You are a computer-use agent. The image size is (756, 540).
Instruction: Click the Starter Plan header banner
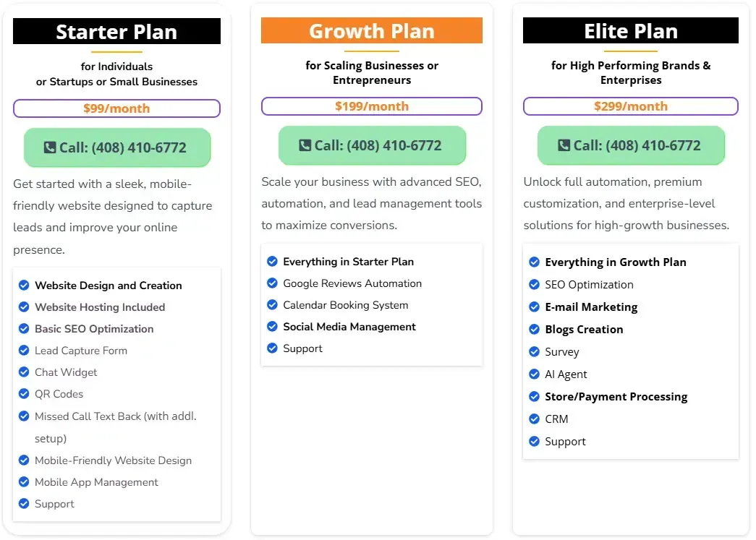(116, 31)
